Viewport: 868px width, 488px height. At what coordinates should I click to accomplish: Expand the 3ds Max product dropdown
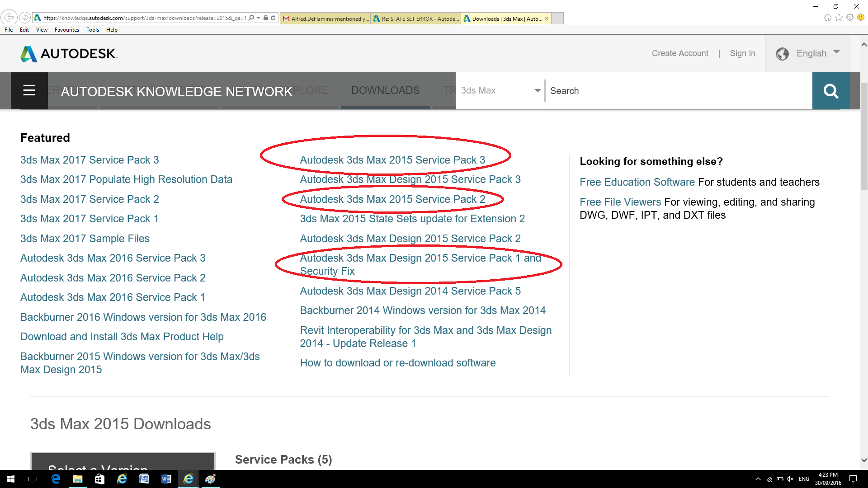[x=537, y=90]
